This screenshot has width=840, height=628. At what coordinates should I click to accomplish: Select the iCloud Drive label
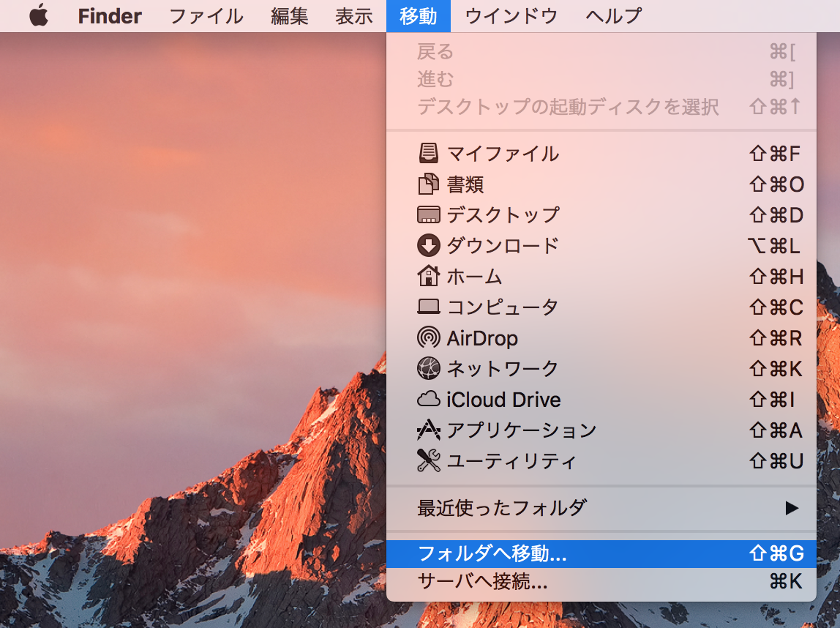coord(503,400)
